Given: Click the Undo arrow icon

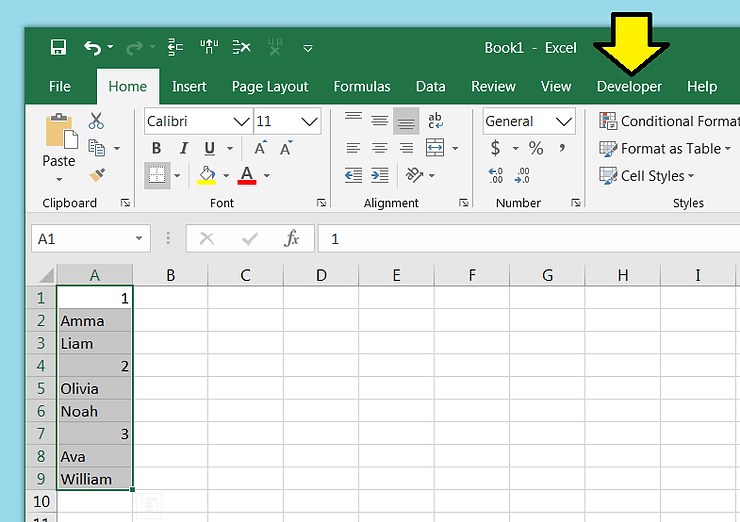Looking at the screenshot, I should click(92, 47).
